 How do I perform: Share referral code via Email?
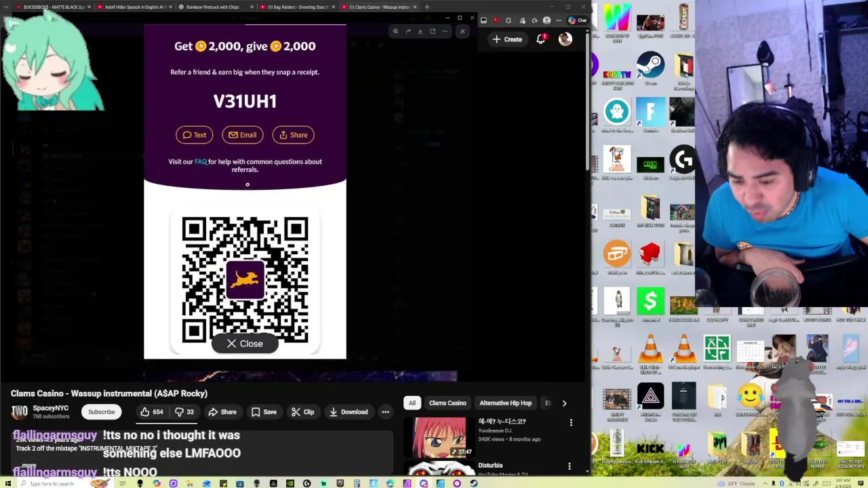[243, 135]
